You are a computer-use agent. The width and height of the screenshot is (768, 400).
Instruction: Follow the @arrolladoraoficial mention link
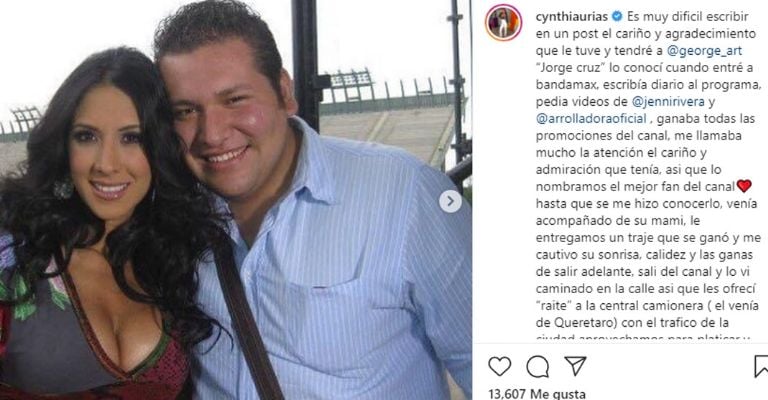tap(591, 118)
